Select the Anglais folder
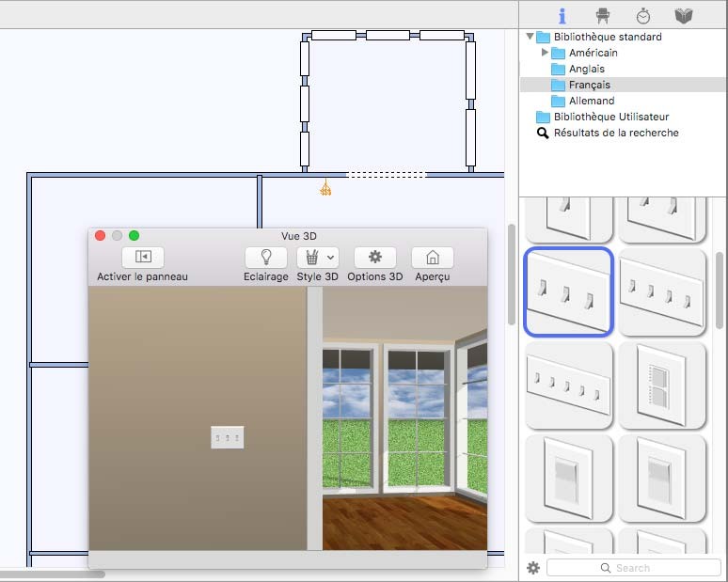The width and height of the screenshot is (728, 582). (x=586, y=69)
